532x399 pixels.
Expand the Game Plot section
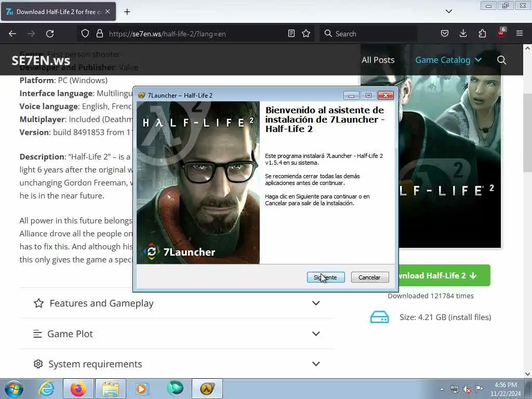[x=177, y=334]
